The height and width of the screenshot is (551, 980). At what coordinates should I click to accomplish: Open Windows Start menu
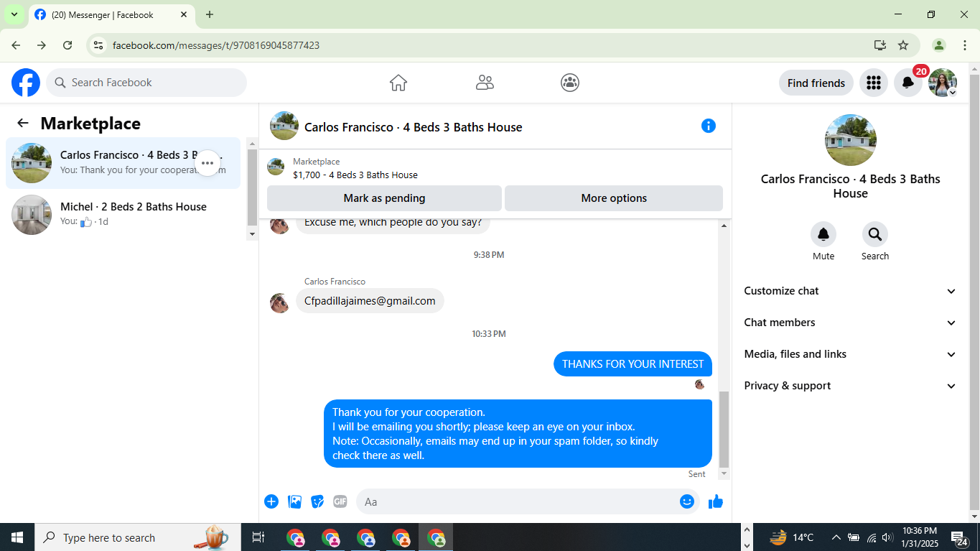pos(17,537)
